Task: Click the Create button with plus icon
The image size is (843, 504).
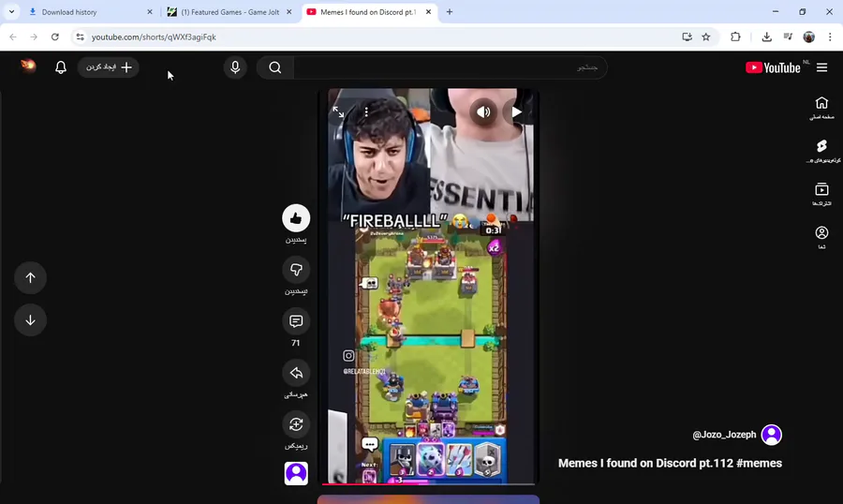Action: click(x=109, y=67)
